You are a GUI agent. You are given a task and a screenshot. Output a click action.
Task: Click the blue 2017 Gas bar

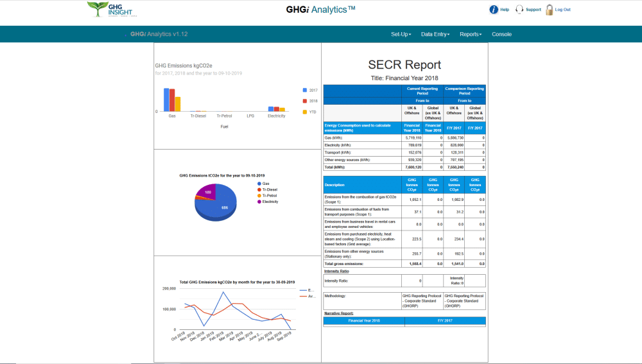click(x=166, y=100)
